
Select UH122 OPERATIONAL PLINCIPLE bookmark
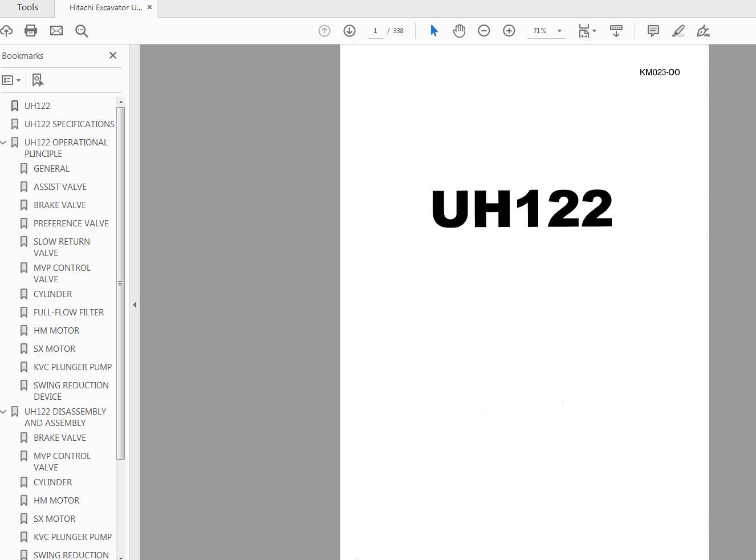point(66,148)
